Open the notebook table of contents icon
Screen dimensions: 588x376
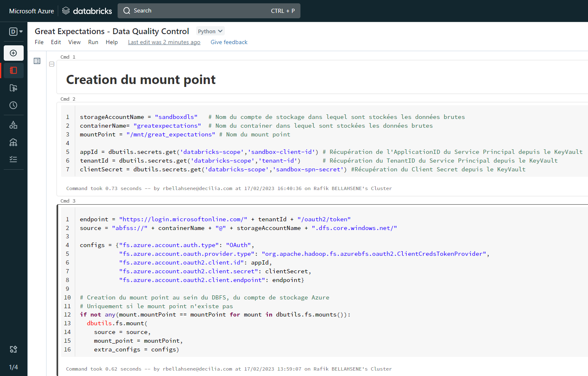[x=37, y=61]
